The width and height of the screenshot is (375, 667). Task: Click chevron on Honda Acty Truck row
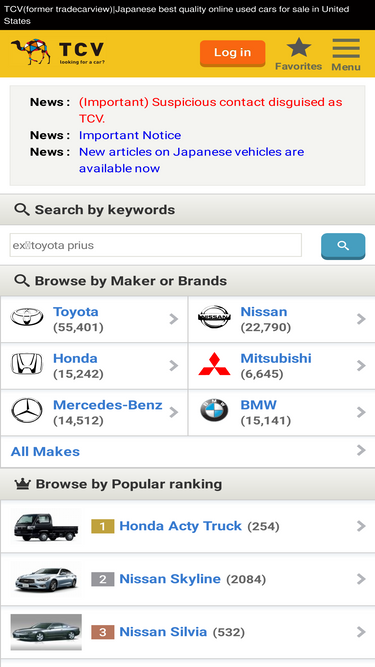tap(361, 527)
